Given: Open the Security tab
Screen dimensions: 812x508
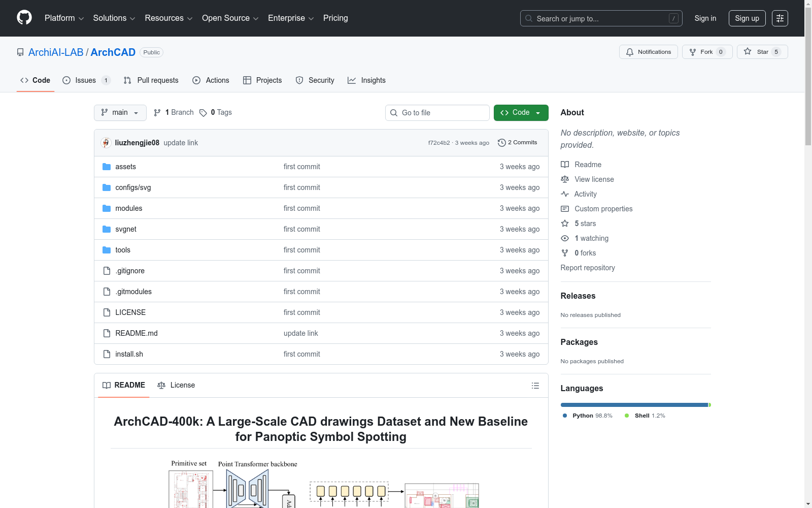Looking at the screenshot, I should click(x=315, y=80).
